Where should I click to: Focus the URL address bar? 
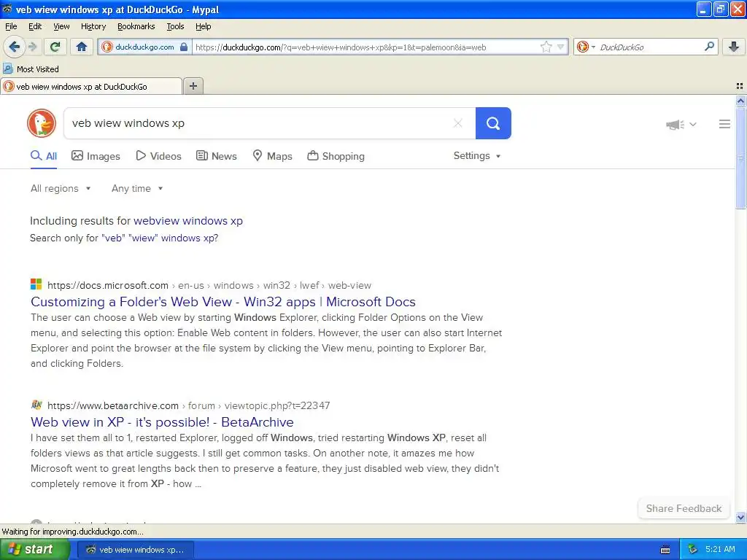click(365, 47)
